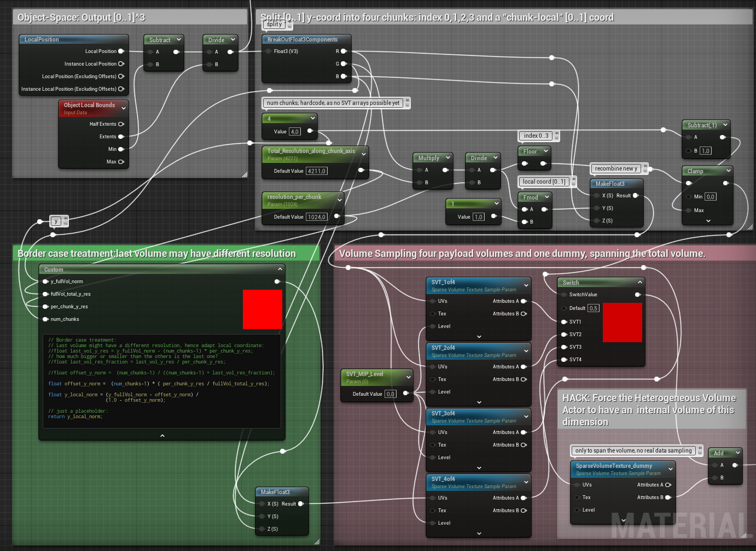Click the SVT4 input pin on Switch
This screenshot has width=756, height=551.
coord(564,360)
